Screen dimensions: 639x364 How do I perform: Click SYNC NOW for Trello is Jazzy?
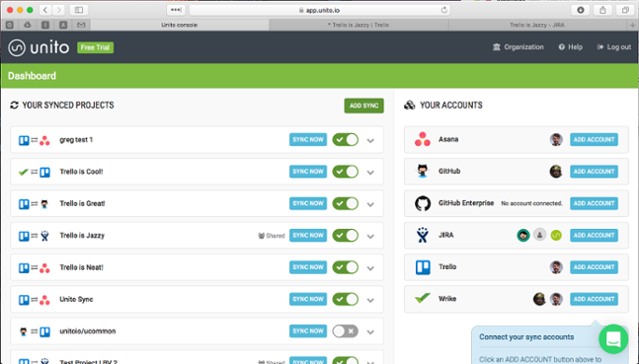308,236
